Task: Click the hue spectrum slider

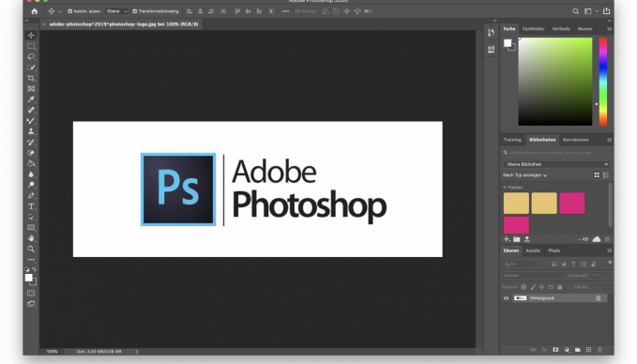Action: 603,82
